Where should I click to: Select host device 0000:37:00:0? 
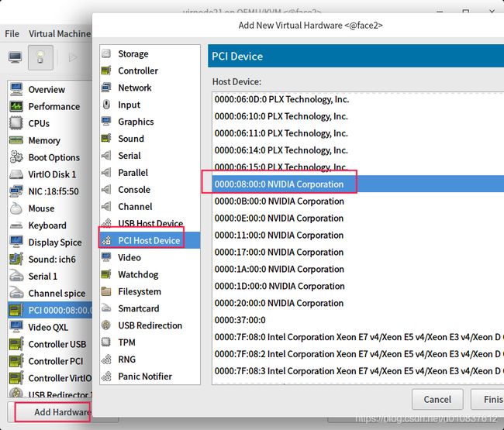[x=357, y=320]
